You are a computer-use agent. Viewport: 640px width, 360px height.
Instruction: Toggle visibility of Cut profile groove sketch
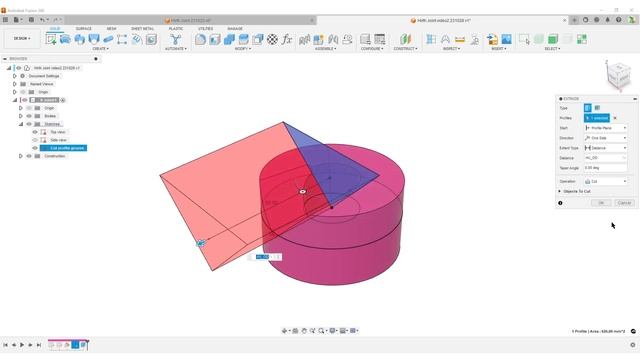tap(35, 148)
